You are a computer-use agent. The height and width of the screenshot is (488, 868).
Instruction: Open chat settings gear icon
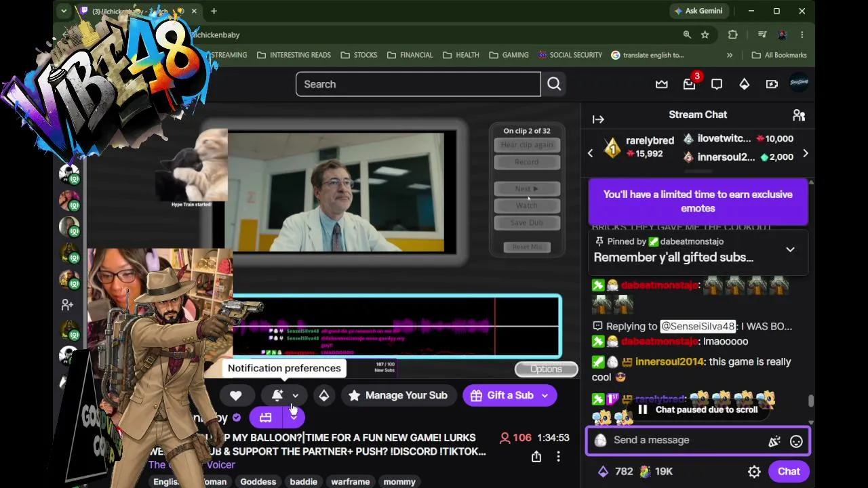(x=754, y=472)
